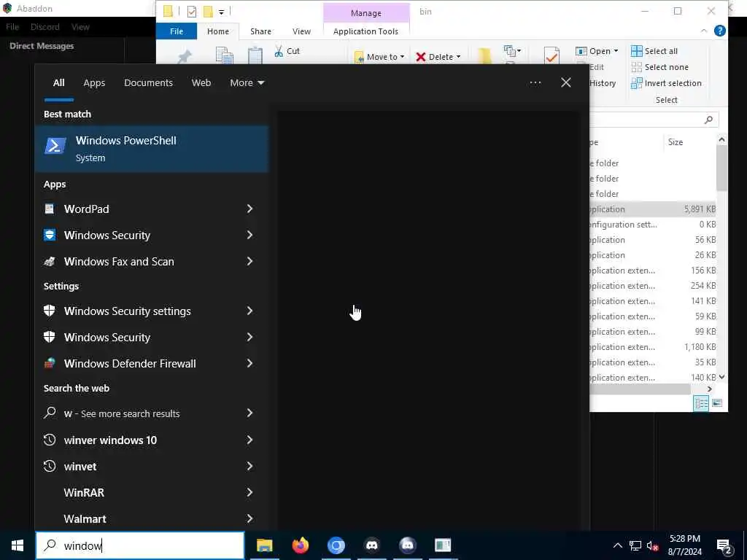The height and width of the screenshot is (560, 747).
Task: Expand the More filter dropdown
Action: click(x=247, y=83)
